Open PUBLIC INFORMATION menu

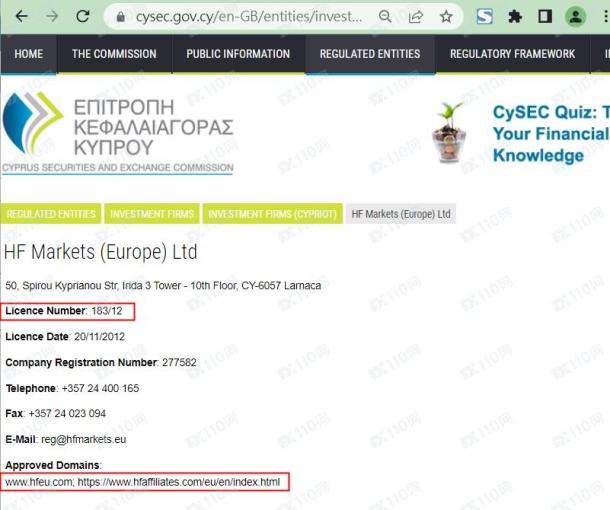(x=238, y=54)
